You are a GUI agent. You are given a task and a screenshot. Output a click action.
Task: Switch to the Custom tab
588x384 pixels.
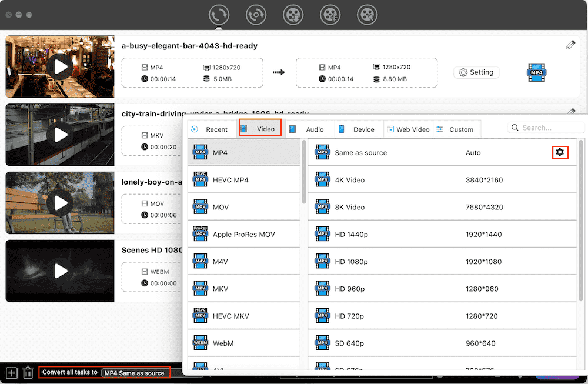tap(457, 129)
